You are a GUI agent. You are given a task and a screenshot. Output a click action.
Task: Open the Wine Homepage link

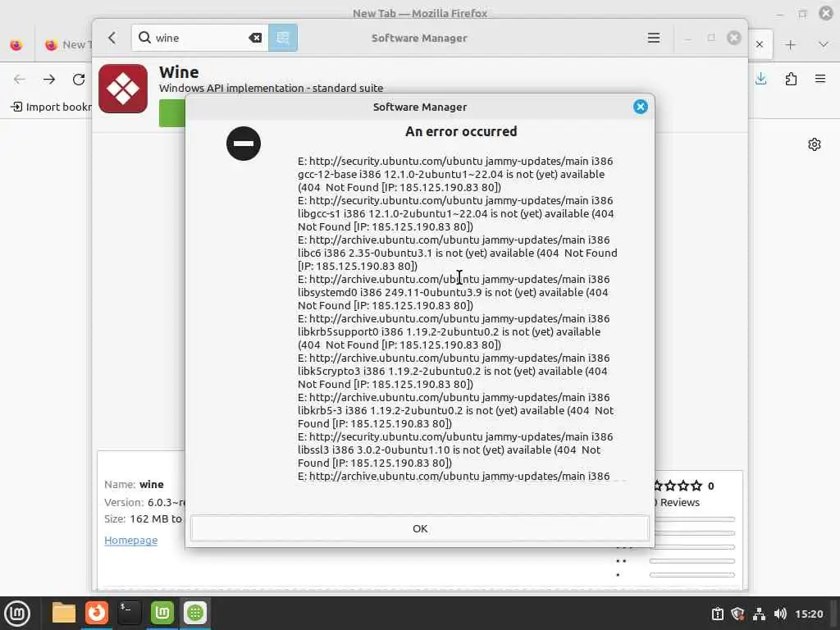pos(130,540)
